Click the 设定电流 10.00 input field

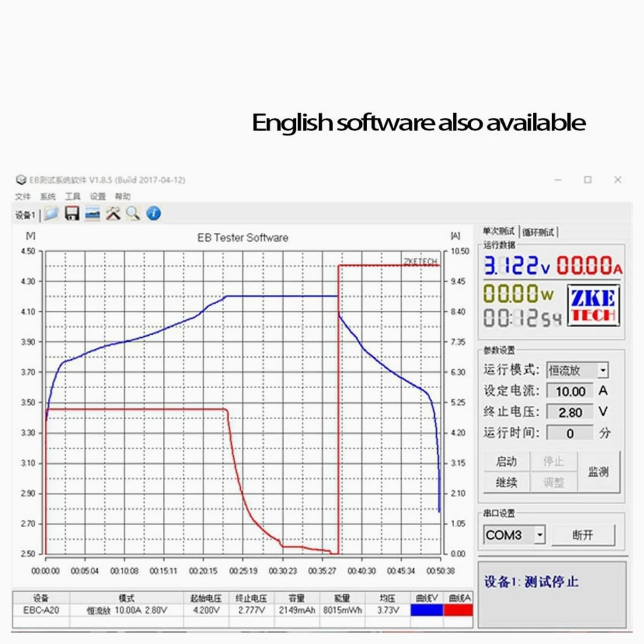[x=570, y=391]
